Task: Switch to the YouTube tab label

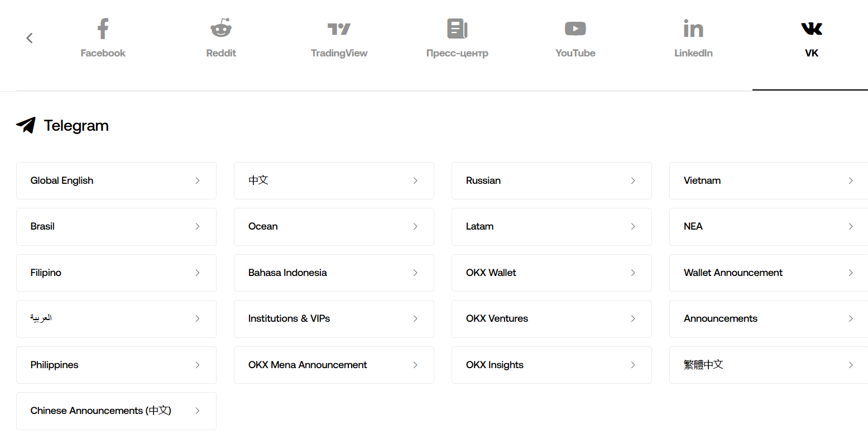Action: 576,53
